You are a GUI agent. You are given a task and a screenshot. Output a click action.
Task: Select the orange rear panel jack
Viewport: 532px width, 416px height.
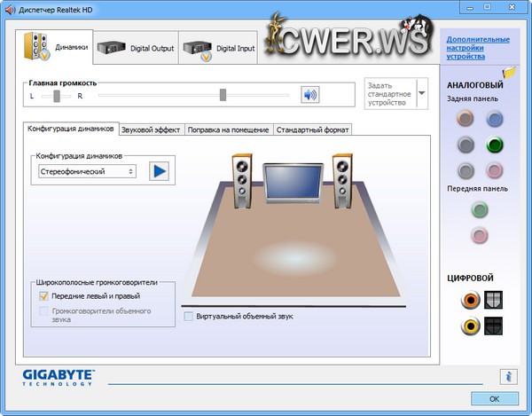click(465, 119)
